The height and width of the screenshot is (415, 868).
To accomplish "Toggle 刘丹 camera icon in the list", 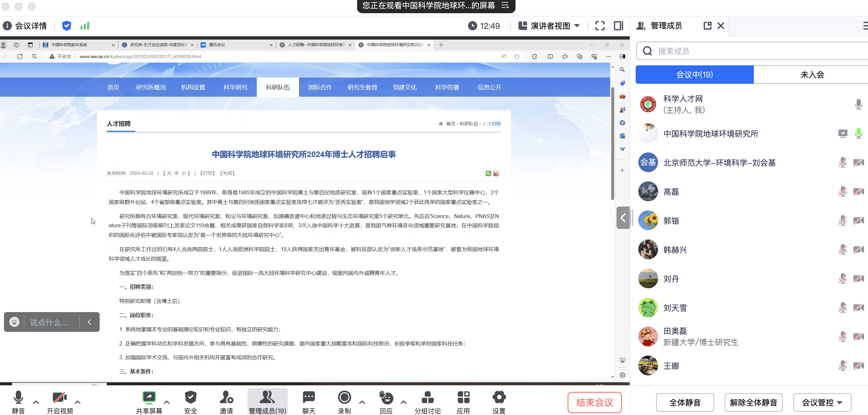I will pyautogui.click(x=858, y=278).
